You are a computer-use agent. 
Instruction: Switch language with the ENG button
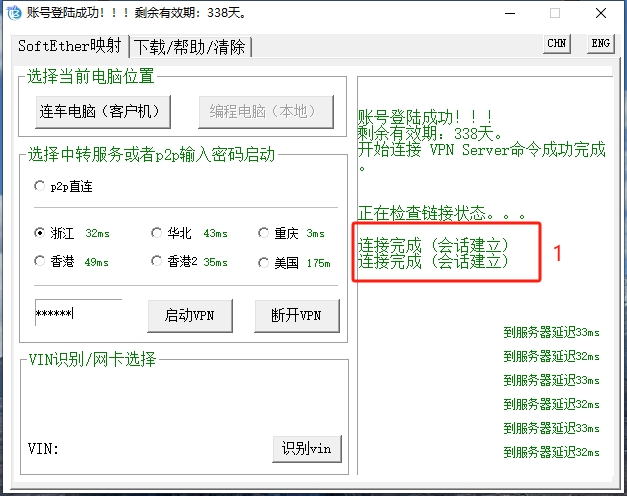click(x=599, y=43)
